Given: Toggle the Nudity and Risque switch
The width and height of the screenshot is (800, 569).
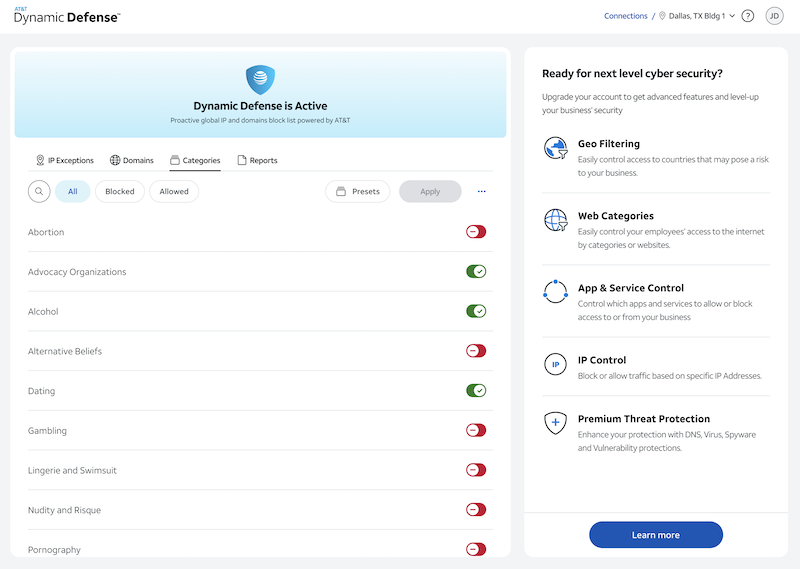Looking at the screenshot, I should click(x=476, y=510).
